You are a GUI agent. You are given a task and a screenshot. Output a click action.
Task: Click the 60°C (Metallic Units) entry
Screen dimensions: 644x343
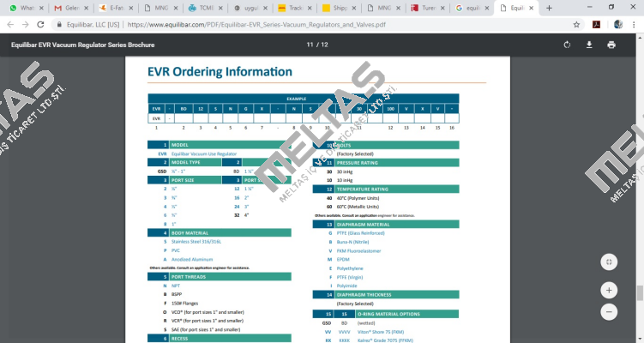[x=358, y=207]
